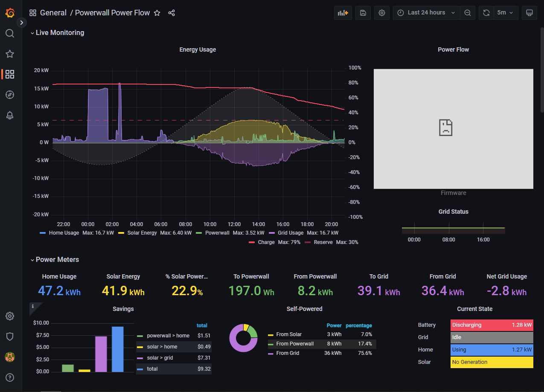
Task: Cycle the view mode via monitor icon
Action: [529, 13]
